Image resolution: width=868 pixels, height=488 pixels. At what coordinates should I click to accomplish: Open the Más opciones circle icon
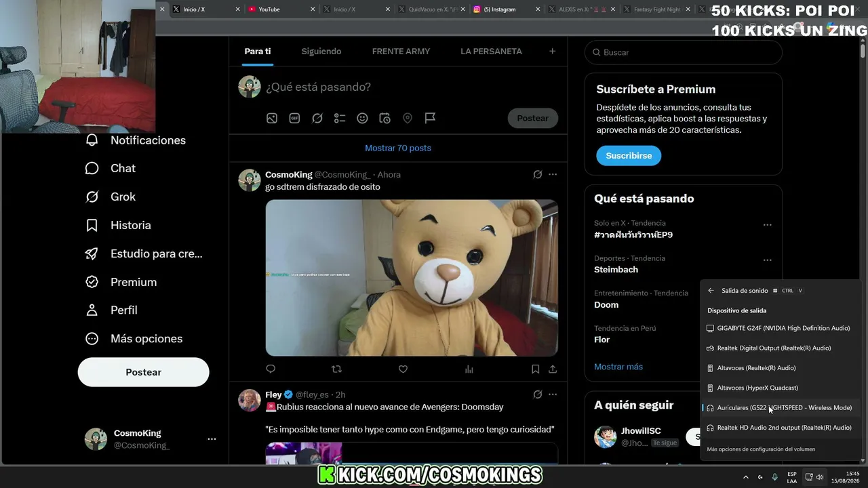coord(92,338)
